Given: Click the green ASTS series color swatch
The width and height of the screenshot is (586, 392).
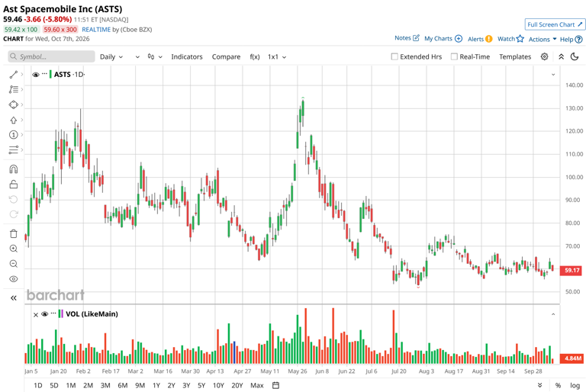Looking at the screenshot, I should click(x=50, y=75).
